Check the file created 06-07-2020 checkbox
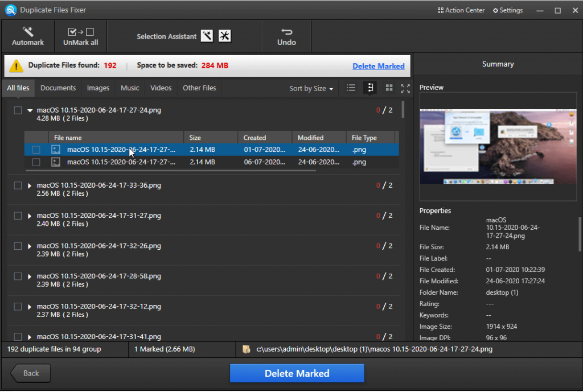 (36, 162)
